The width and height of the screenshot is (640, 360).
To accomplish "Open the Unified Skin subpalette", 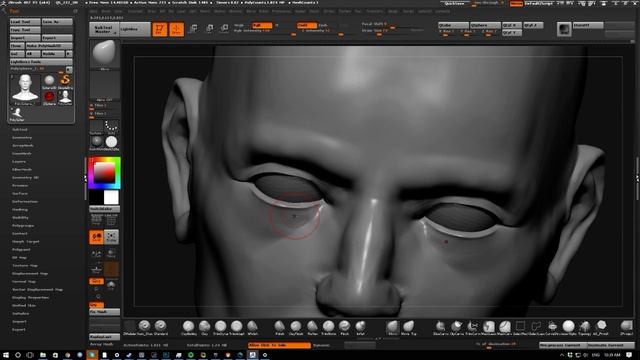I will tap(24, 306).
